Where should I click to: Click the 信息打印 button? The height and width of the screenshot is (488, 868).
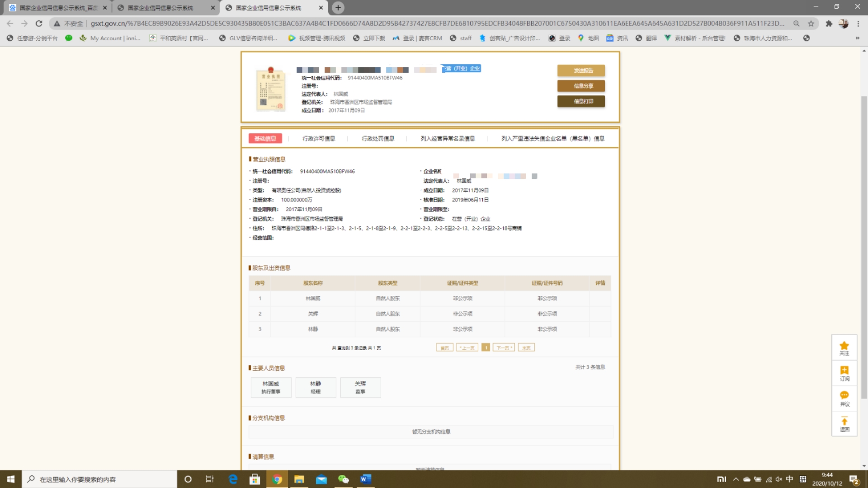click(581, 101)
